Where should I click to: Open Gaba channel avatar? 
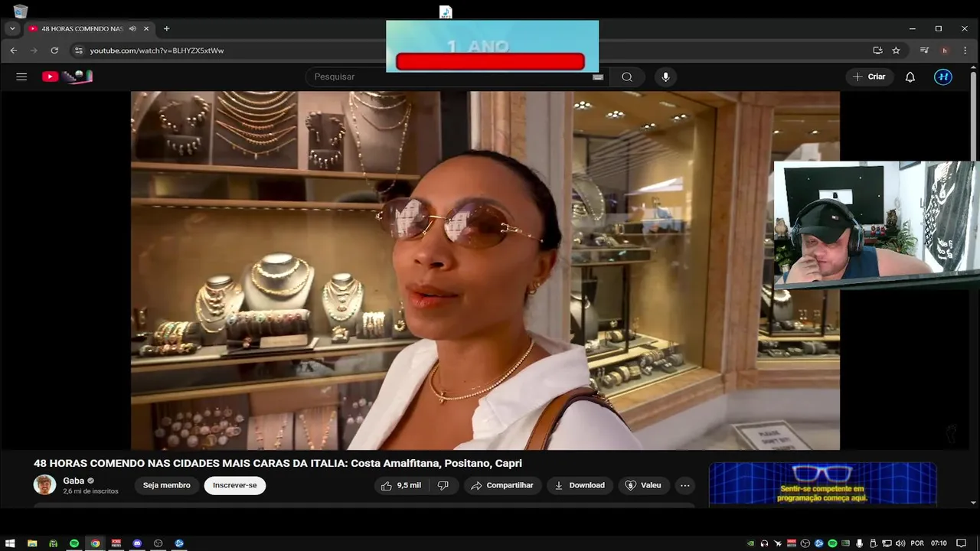44,485
